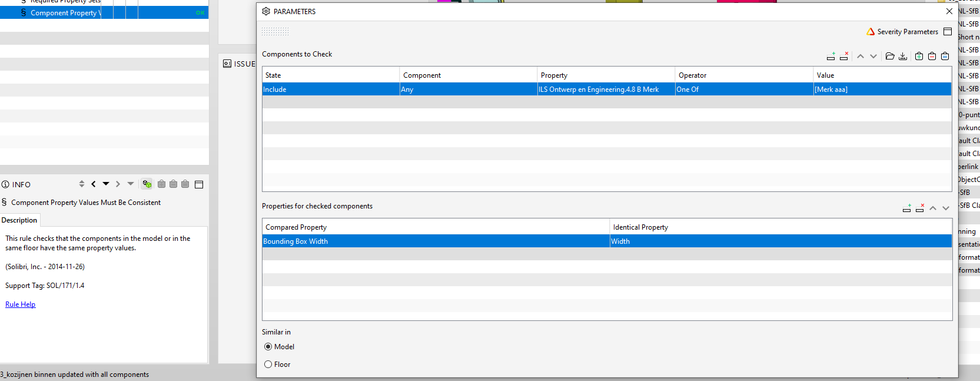Open the Issues panel behind the dialog

pyautogui.click(x=239, y=64)
